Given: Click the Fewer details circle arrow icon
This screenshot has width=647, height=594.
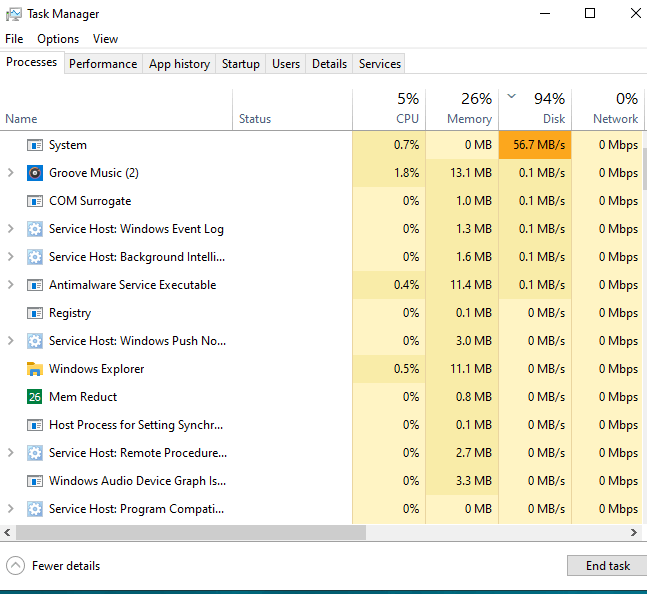Looking at the screenshot, I should coord(15,566).
